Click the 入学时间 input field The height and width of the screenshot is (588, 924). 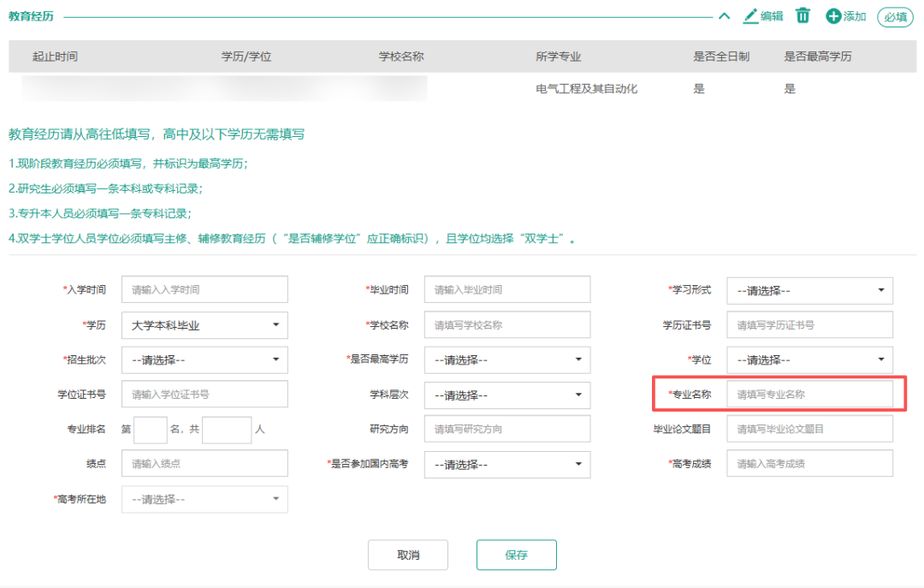click(204, 289)
